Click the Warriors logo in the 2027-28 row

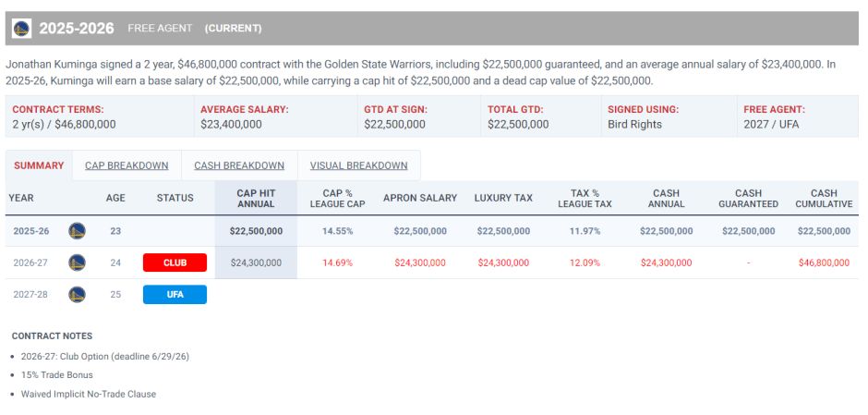point(77,295)
